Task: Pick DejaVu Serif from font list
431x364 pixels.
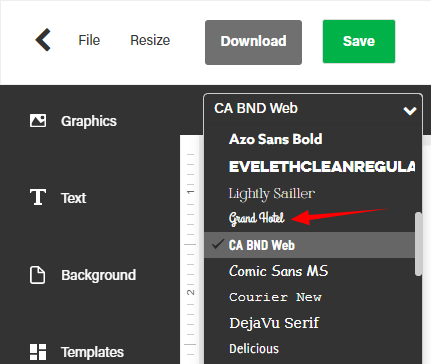Action: (x=274, y=323)
